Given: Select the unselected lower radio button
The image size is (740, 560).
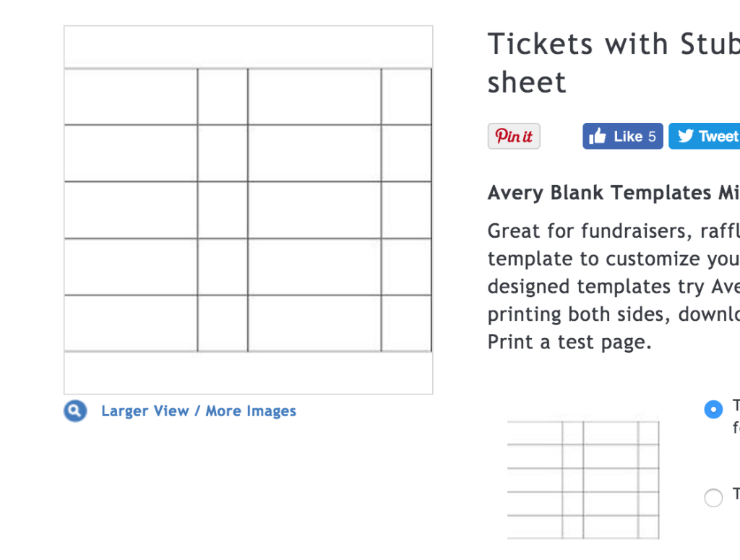Looking at the screenshot, I should 713,497.
